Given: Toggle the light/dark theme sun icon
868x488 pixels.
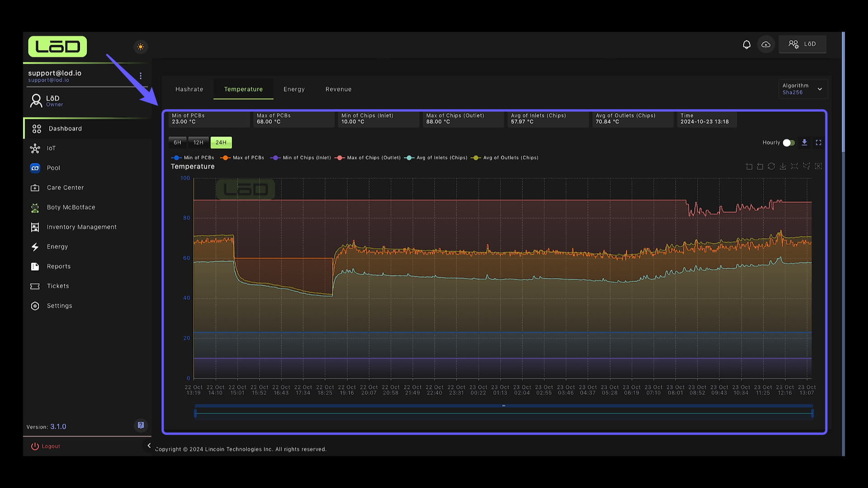Looking at the screenshot, I should click(141, 47).
